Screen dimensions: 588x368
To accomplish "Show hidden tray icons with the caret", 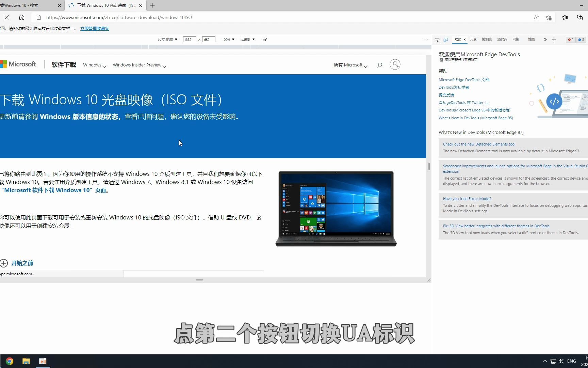I will 545,361.
